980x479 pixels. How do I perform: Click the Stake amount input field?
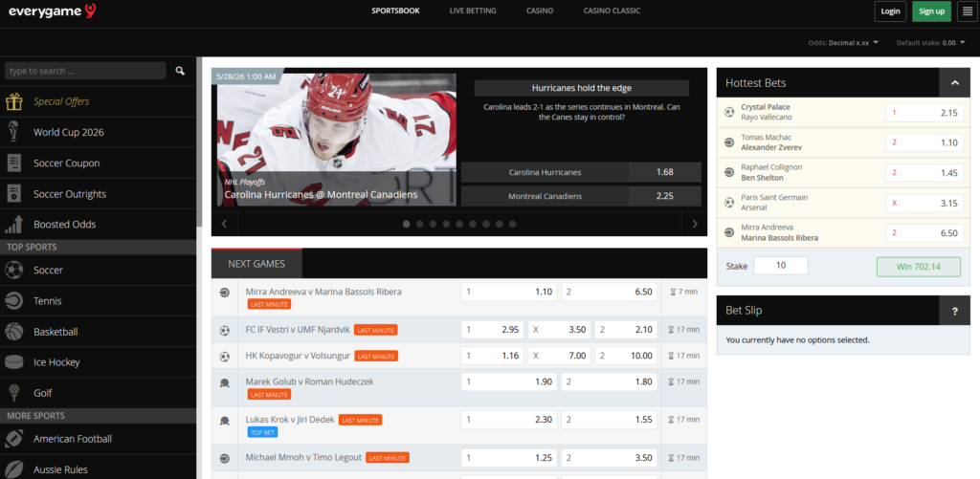click(781, 266)
